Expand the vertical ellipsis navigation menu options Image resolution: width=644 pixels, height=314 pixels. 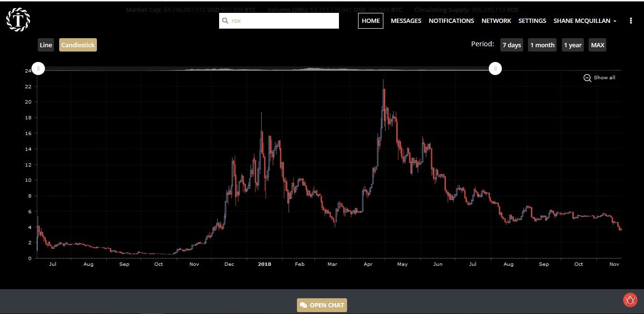[x=631, y=21]
